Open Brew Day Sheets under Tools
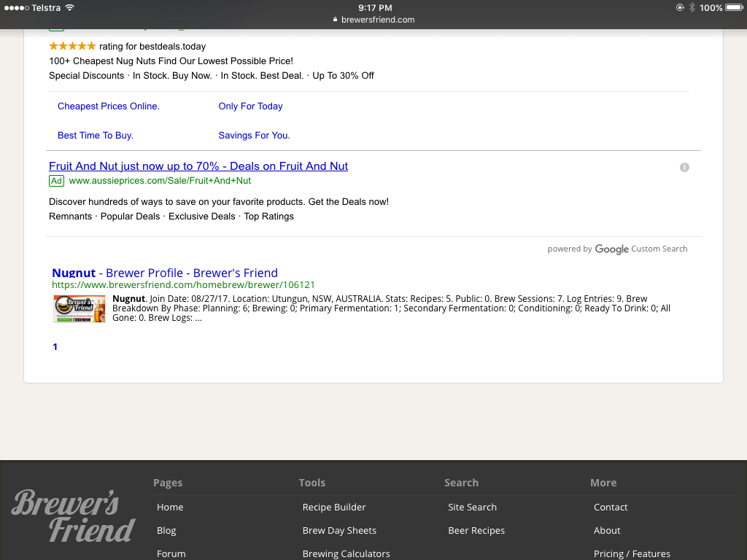Viewport: 747px width, 560px height. coord(339,531)
